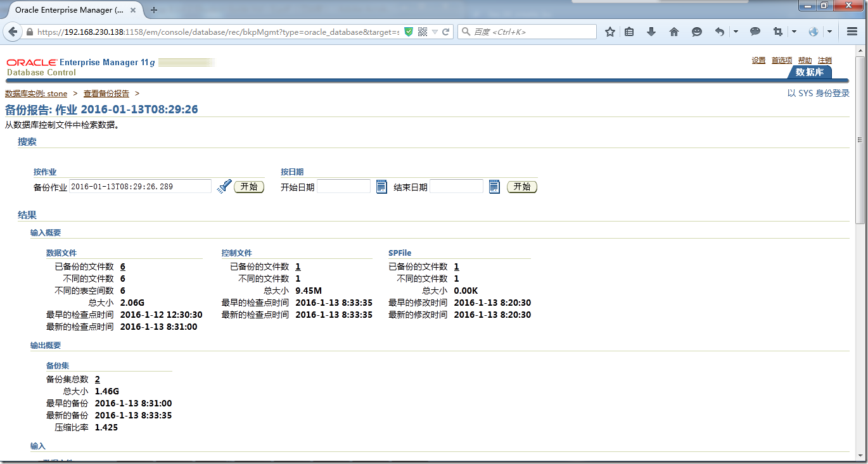Reload the current page
This screenshot has height=464, width=868.
click(x=446, y=32)
